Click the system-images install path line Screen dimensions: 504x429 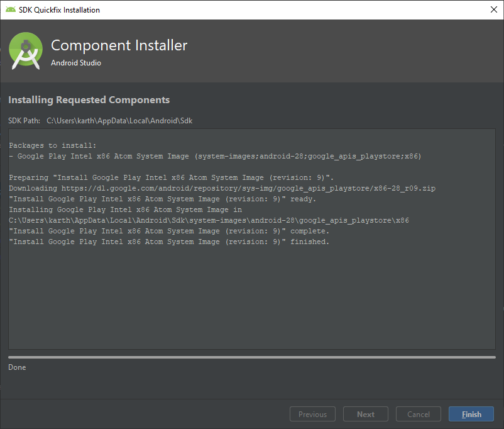(209, 220)
